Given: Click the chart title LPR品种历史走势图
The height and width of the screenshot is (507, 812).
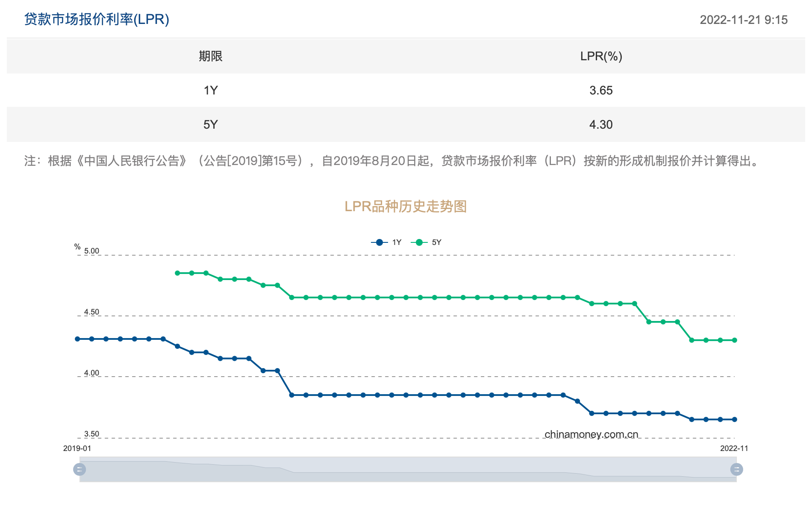Looking at the screenshot, I should pos(406,206).
